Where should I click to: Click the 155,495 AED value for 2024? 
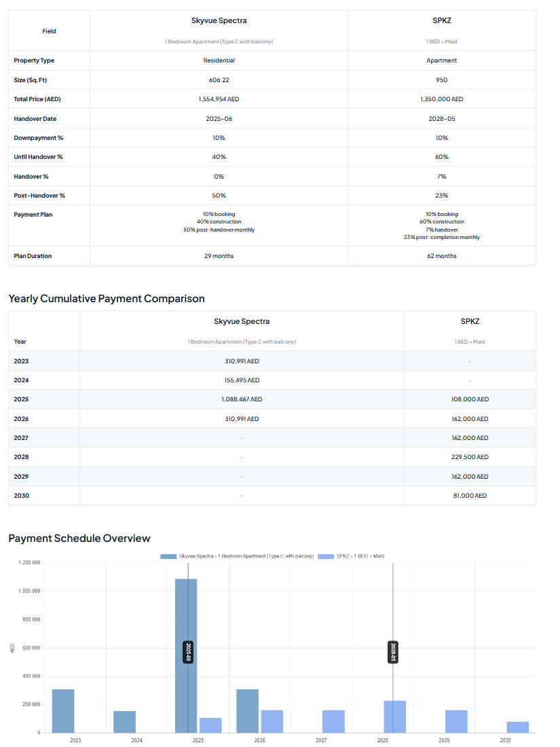pyautogui.click(x=242, y=380)
